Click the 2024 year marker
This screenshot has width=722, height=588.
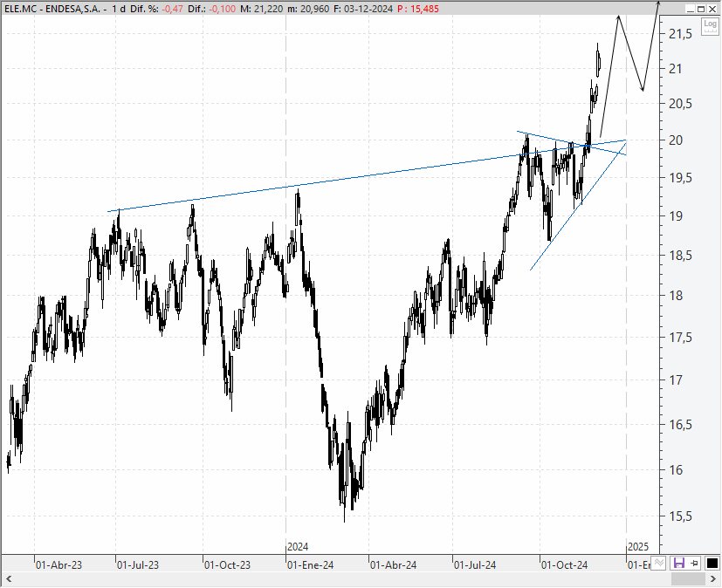[298, 547]
